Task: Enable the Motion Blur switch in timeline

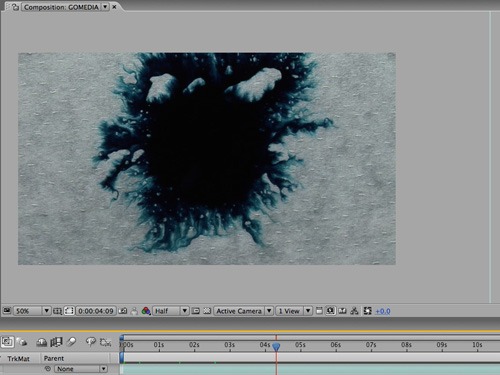Action: (71, 342)
